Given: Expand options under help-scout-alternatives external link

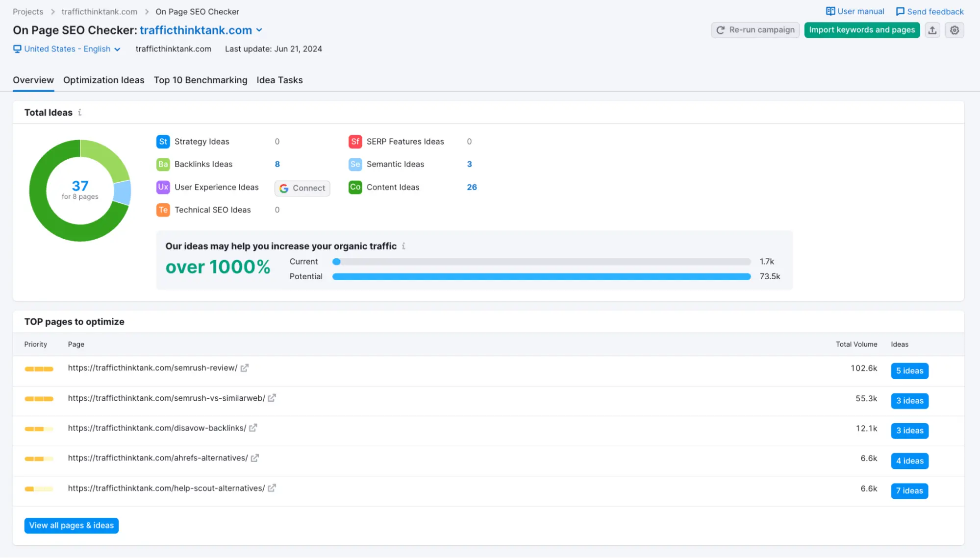Looking at the screenshot, I should 272,488.
